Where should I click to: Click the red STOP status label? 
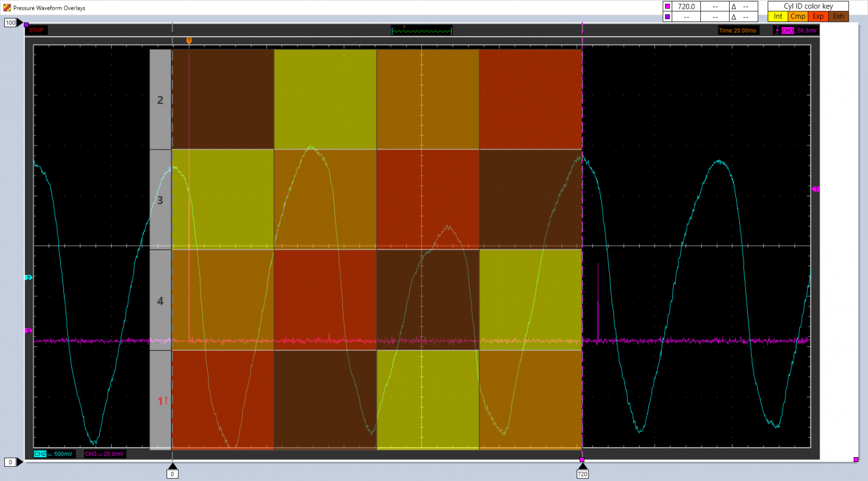click(x=36, y=30)
